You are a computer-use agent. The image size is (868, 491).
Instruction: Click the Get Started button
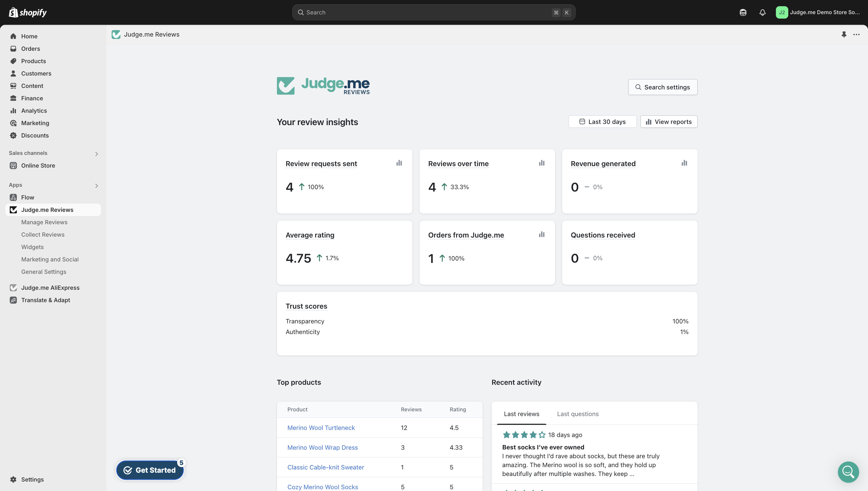(x=150, y=470)
